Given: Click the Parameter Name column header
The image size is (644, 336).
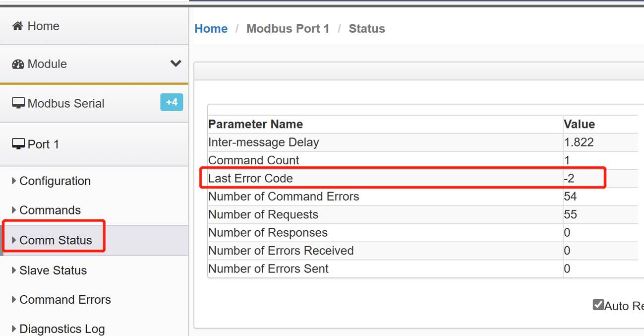Looking at the screenshot, I should pos(255,124).
